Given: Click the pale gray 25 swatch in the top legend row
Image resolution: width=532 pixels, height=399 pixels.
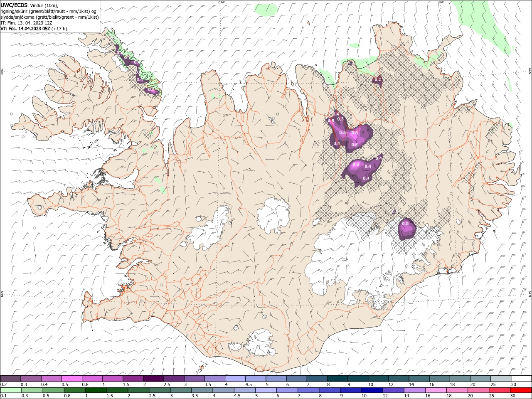Looking at the screenshot, I should 501,379.
